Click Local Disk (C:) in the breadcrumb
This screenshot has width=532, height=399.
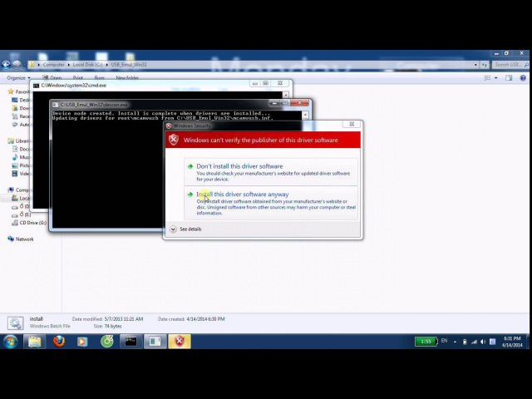pyautogui.click(x=87, y=65)
